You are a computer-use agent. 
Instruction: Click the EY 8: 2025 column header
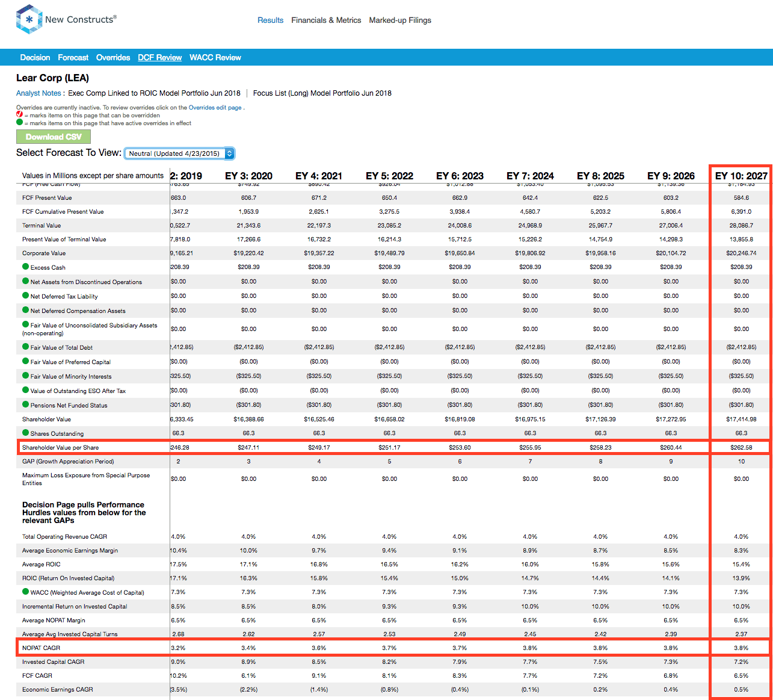[600, 176]
